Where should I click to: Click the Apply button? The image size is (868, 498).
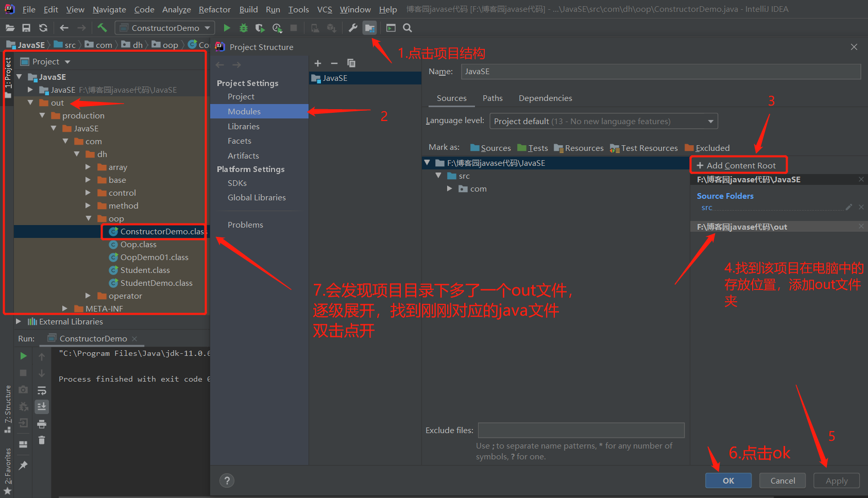pos(837,480)
